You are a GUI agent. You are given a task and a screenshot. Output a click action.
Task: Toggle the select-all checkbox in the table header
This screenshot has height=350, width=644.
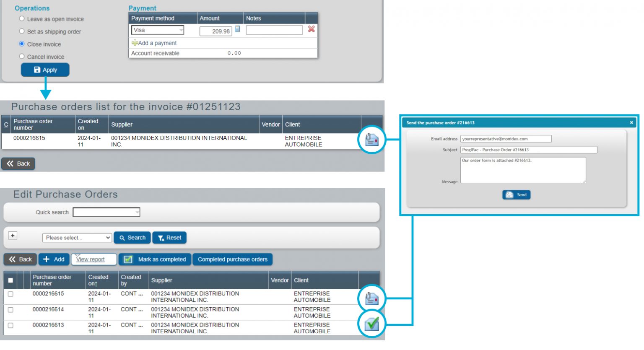click(10, 280)
